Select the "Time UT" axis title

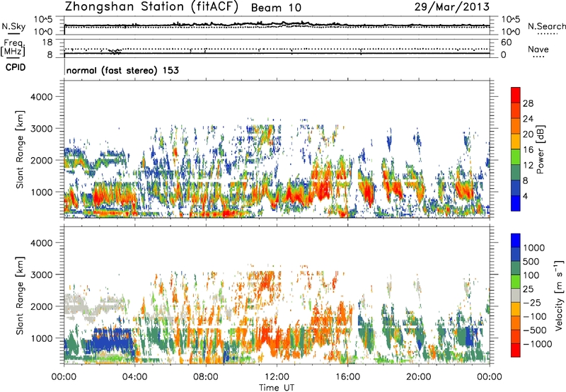point(277,388)
